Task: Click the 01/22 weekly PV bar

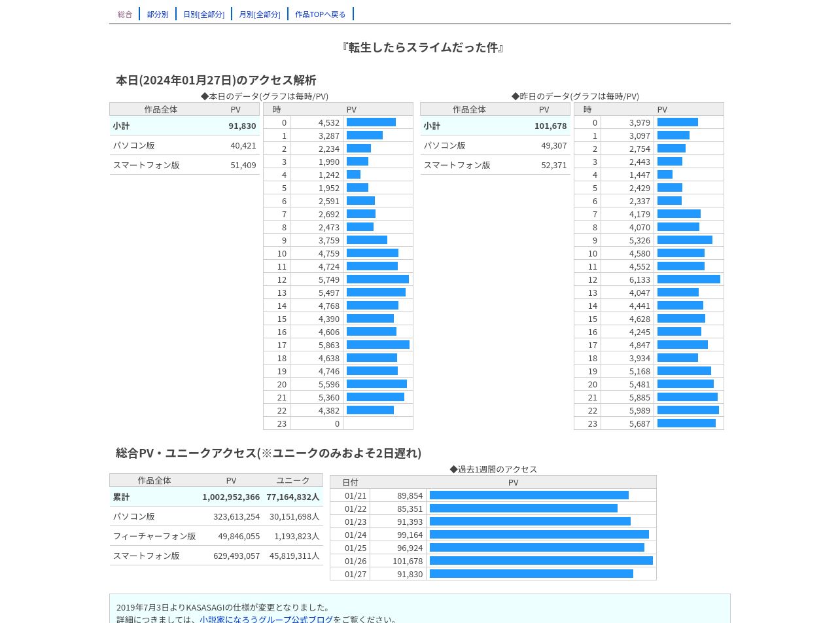Action: [x=523, y=508]
